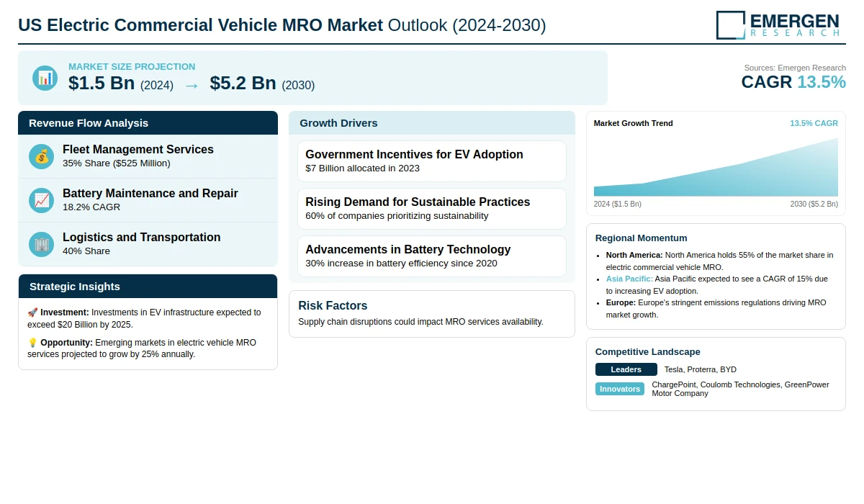Click the 13.5% CAGR chart label

point(814,123)
